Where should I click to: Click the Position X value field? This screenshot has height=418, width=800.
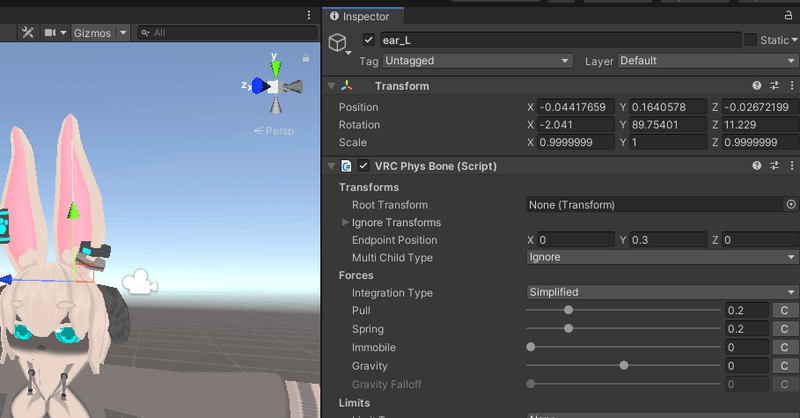point(576,107)
